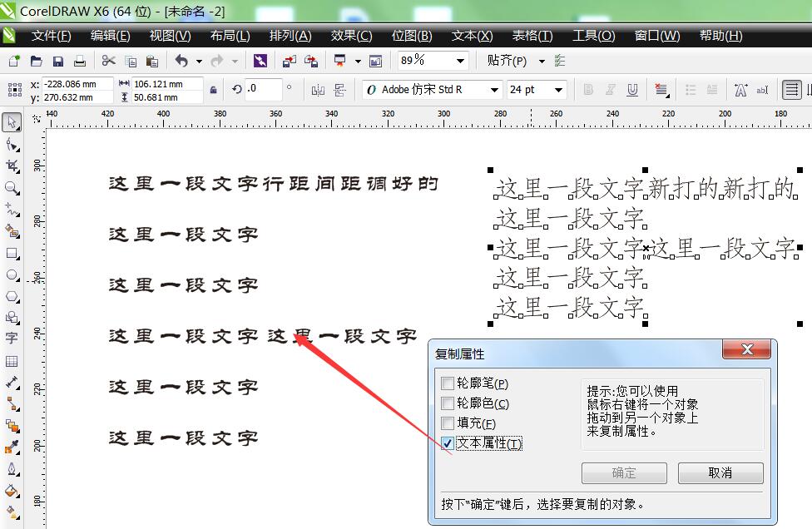Expand the application launcher arrow
This screenshot has width=812, height=529.
pos(358,61)
